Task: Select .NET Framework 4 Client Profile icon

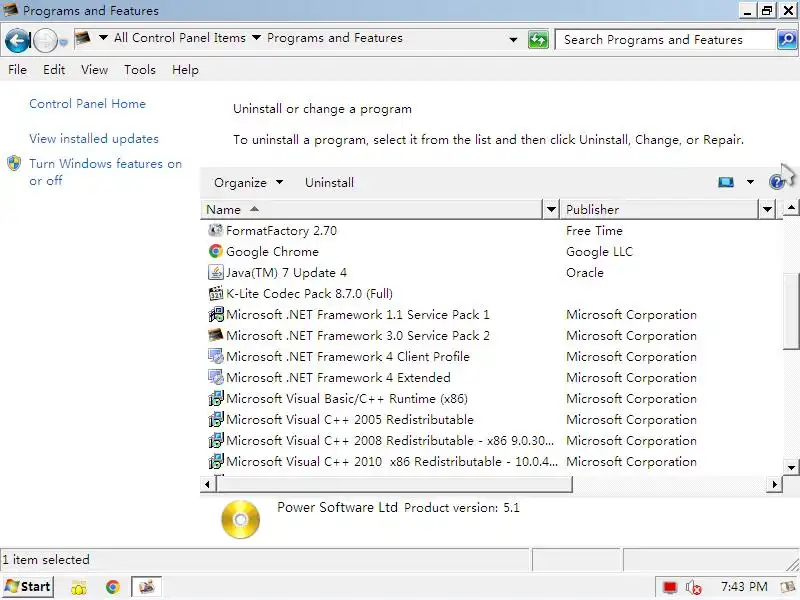Action: point(215,356)
